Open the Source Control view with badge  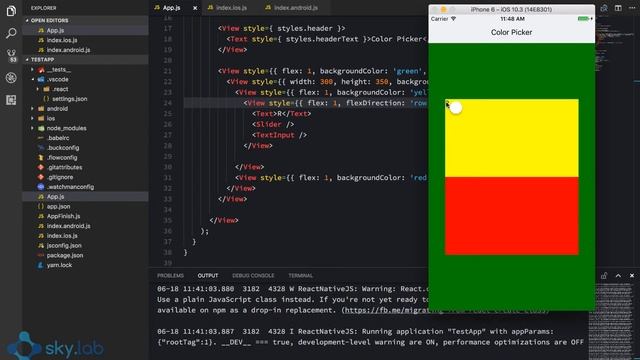11,56
